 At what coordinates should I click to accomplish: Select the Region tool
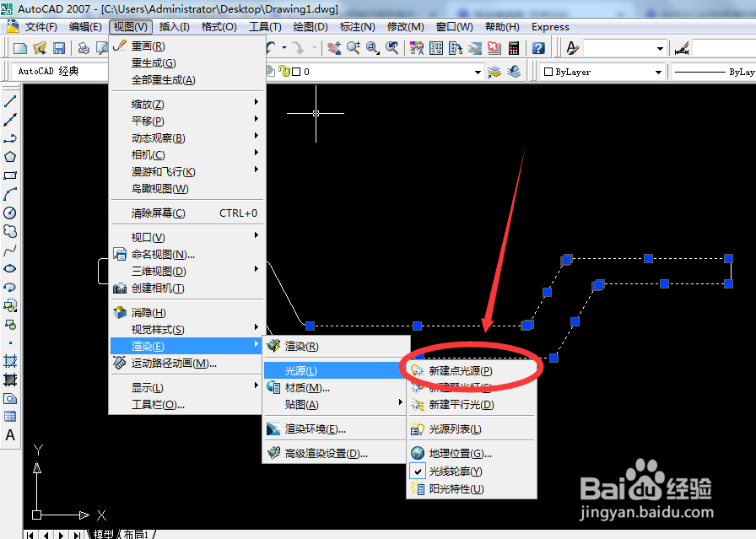(10, 398)
